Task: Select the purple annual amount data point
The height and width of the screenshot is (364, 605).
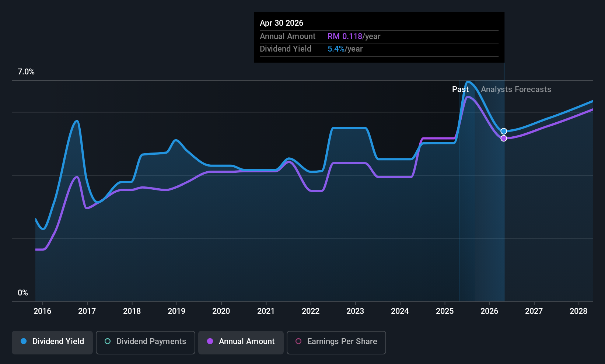Action: tap(504, 138)
